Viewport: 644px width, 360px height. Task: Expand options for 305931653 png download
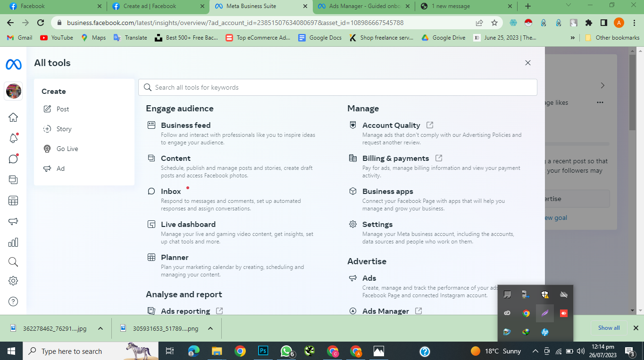pyautogui.click(x=210, y=328)
